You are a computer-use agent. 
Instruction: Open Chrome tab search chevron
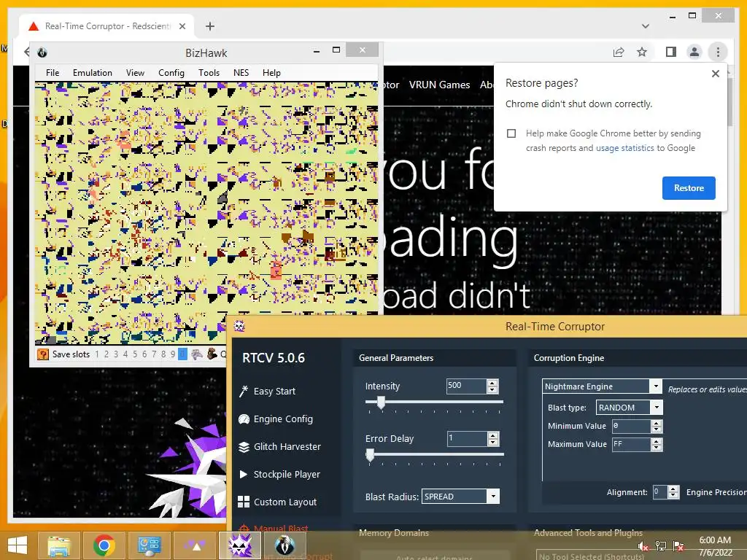coord(646,26)
